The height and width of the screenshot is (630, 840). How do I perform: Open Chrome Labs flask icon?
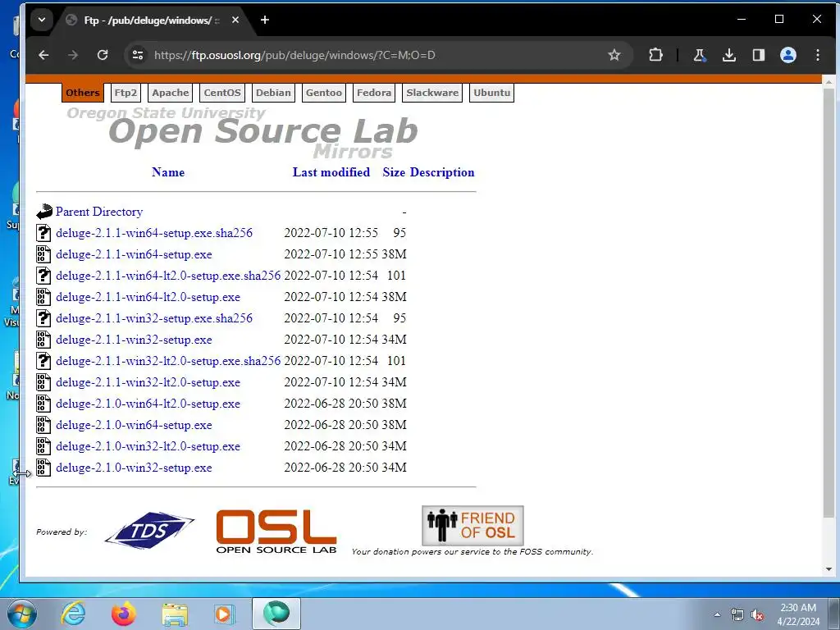click(x=699, y=55)
